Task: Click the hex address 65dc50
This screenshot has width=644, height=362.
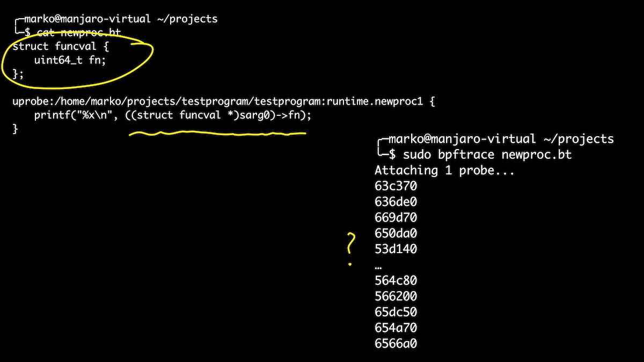Action: (x=396, y=312)
